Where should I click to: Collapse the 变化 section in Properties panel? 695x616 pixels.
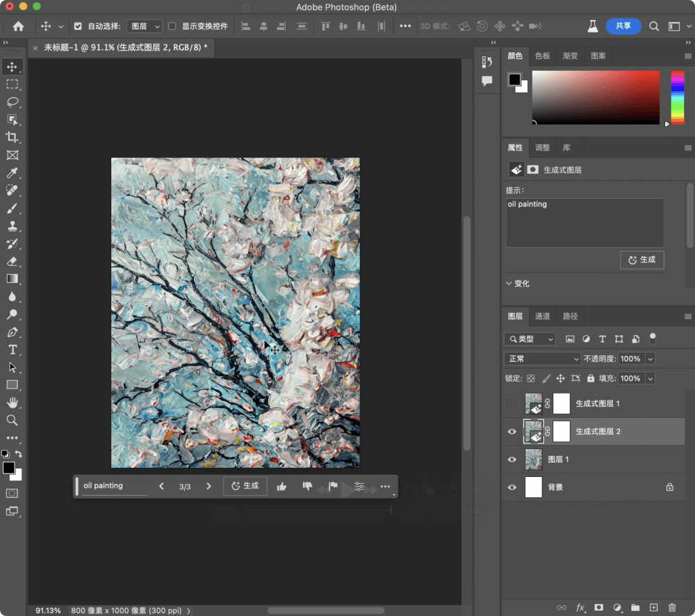pos(509,283)
